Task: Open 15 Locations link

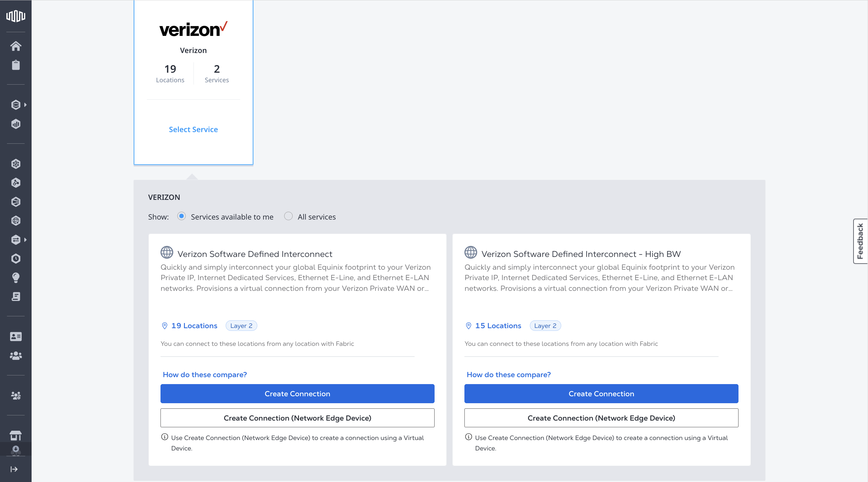Action: click(x=498, y=326)
